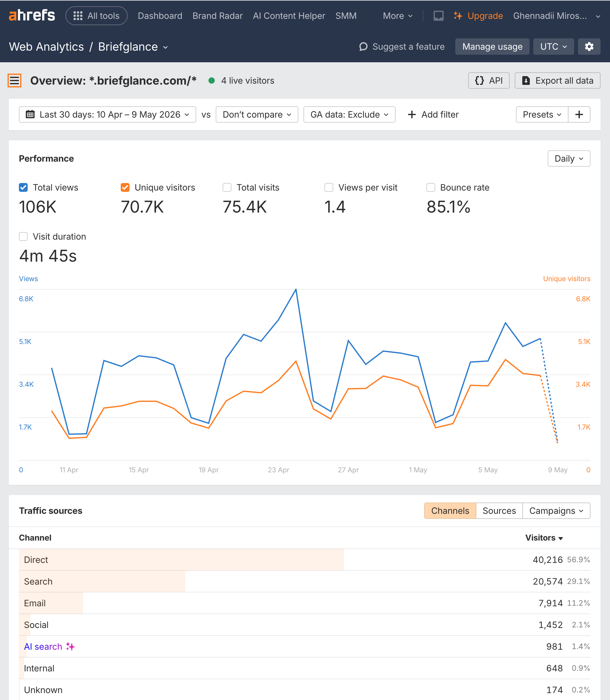Open AI Content Helper
This screenshot has width=610, height=700.
[x=289, y=16]
